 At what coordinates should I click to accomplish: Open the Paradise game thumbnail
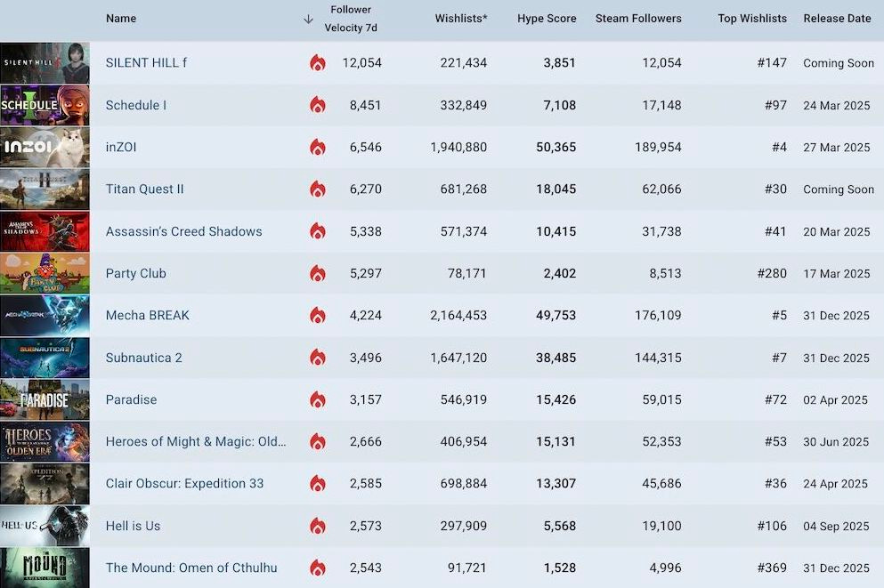click(45, 399)
